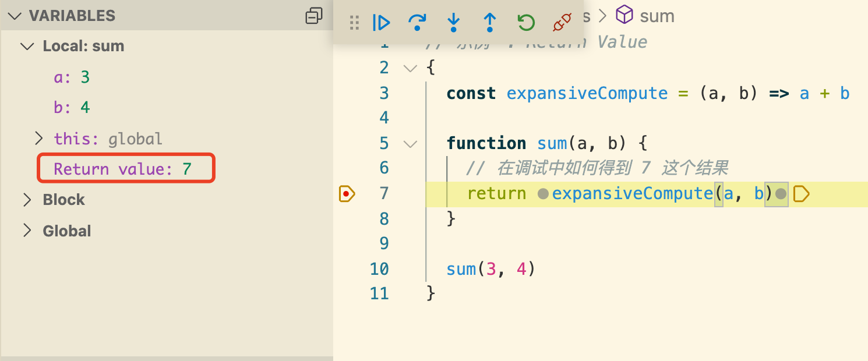Click the Continue debug button
This screenshot has width=868, height=361.
(x=381, y=23)
